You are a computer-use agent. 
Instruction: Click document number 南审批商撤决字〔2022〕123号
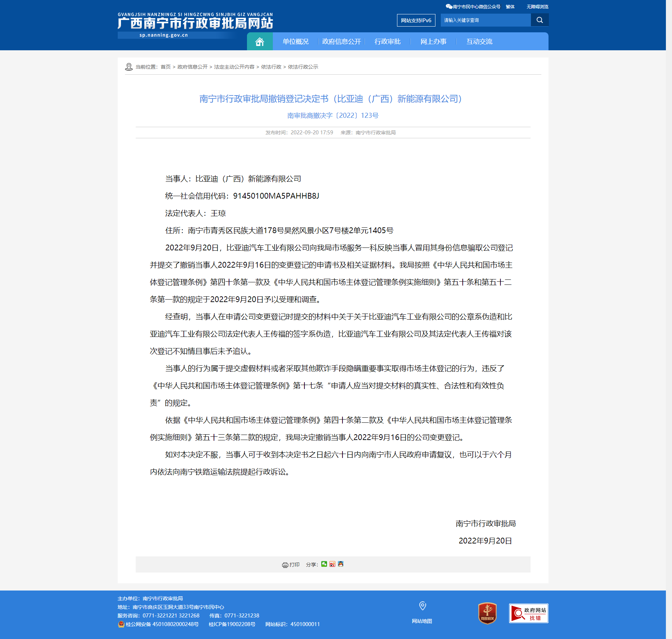[x=333, y=115]
